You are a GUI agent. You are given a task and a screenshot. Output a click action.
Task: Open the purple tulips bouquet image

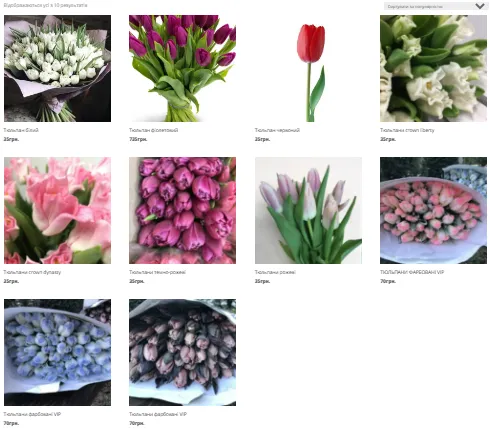point(182,68)
